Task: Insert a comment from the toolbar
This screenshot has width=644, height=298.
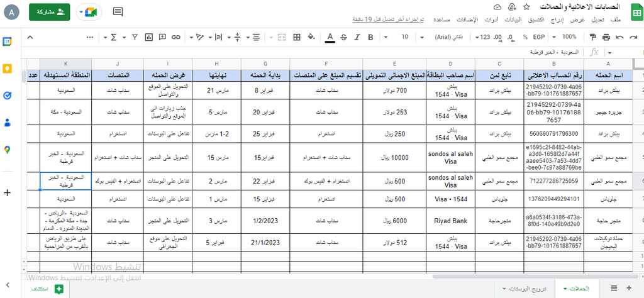Action: click(x=162, y=37)
